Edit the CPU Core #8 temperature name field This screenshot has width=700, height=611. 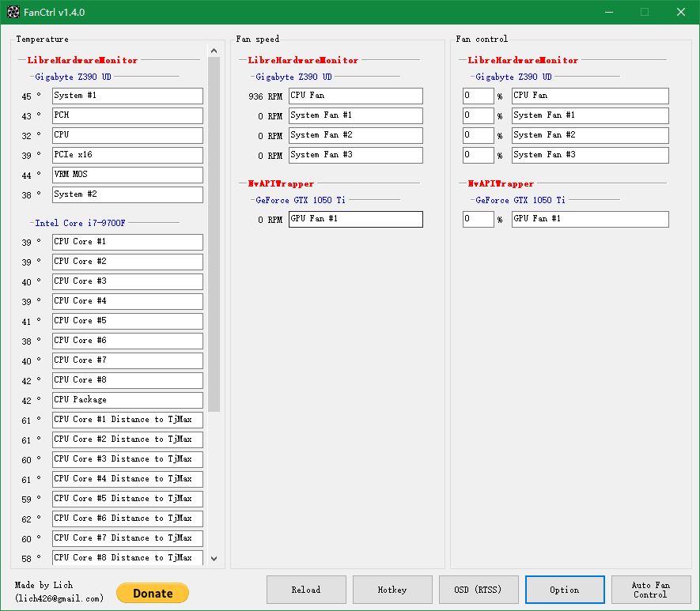(127, 380)
